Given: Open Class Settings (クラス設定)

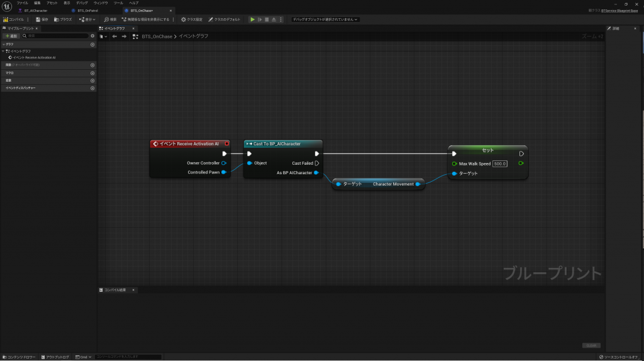Looking at the screenshot, I should [191, 19].
